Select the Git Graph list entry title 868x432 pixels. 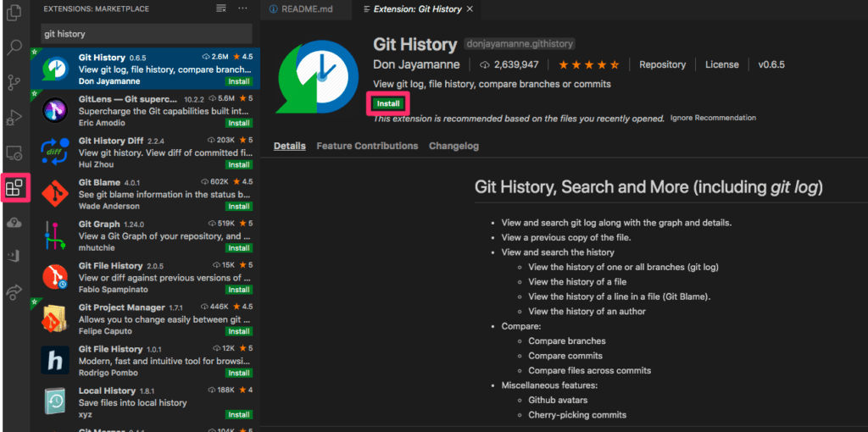pos(99,224)
